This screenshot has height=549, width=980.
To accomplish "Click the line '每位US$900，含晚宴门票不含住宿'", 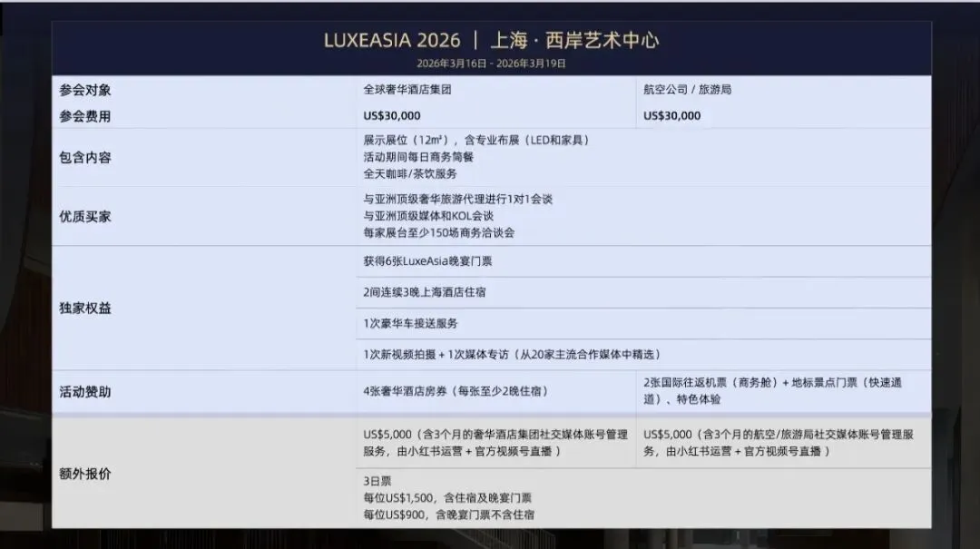I will click(x=449, y=515).
